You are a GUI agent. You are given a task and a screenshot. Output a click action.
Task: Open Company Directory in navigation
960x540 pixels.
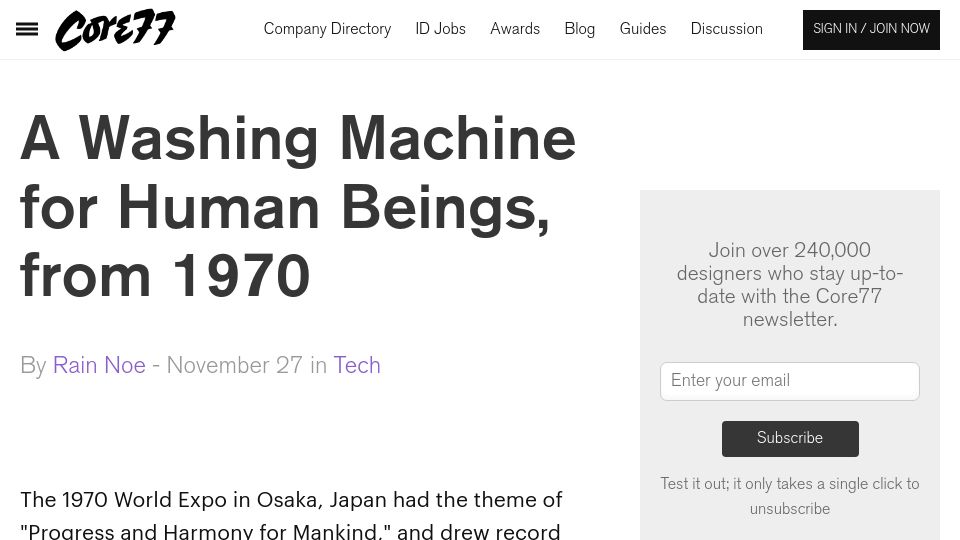tap(327, 29)
